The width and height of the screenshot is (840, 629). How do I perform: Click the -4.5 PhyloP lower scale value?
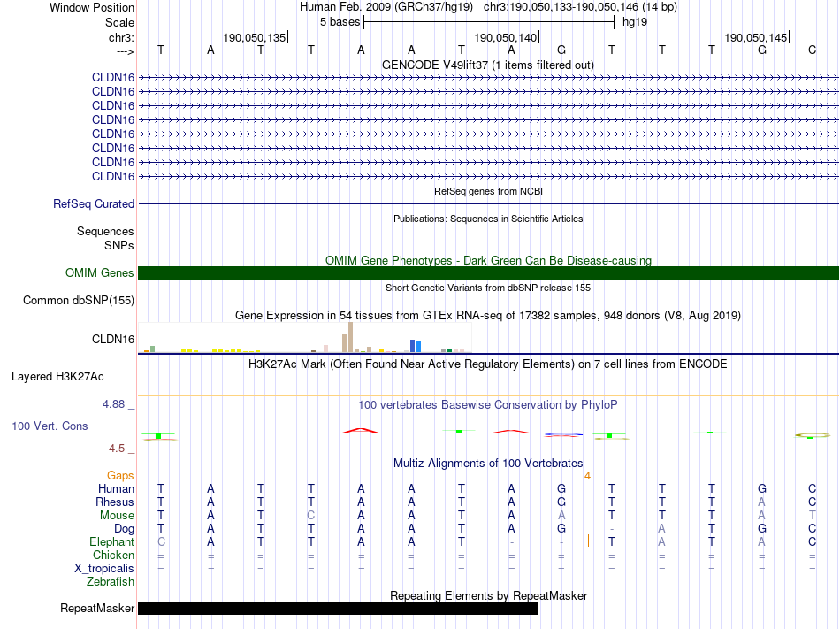pos(115,449)
